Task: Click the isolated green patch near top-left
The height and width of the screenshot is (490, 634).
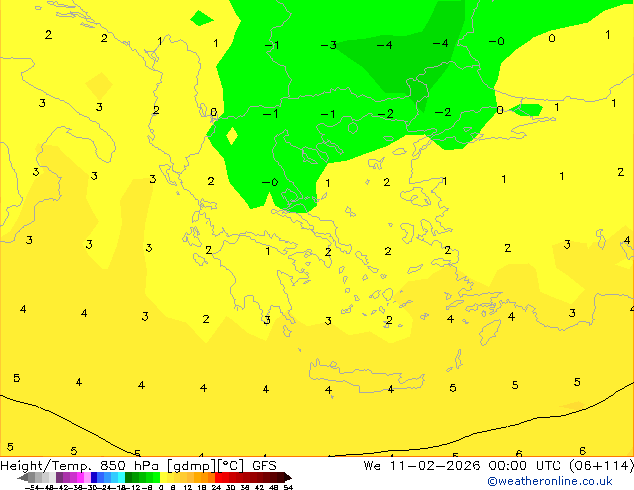Action: pos(201,18)
